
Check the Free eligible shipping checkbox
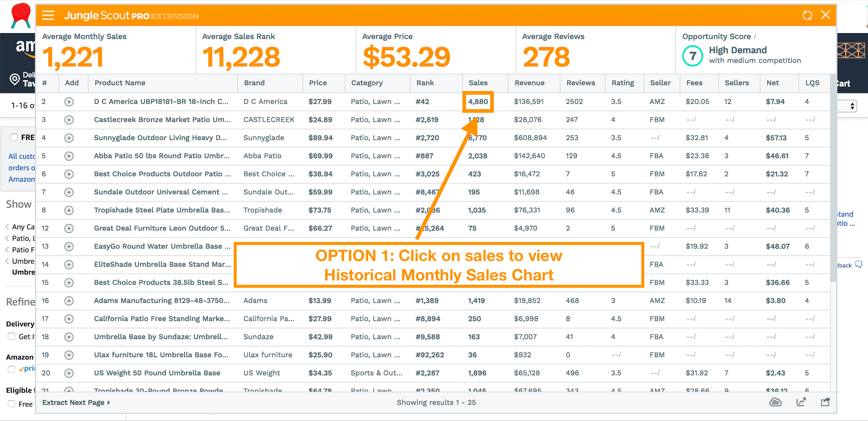[x=11, y=404]
